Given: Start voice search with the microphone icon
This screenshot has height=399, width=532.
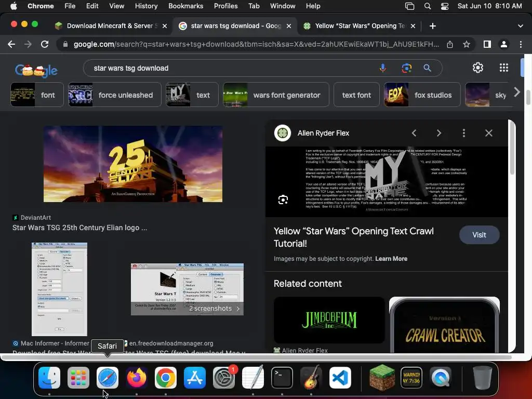Looking at the screenshot, I should [x=383, y=68].
